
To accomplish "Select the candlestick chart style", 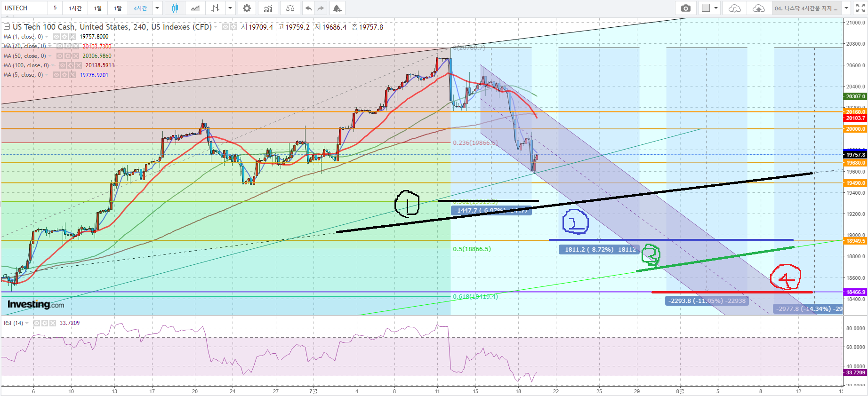I will (x=175, y=8).
